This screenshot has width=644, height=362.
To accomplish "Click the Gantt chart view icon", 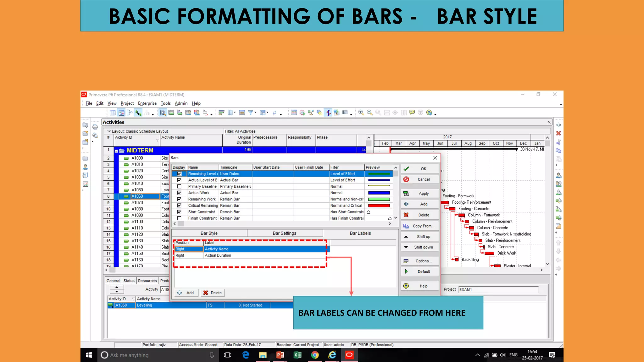I will 121,112.
